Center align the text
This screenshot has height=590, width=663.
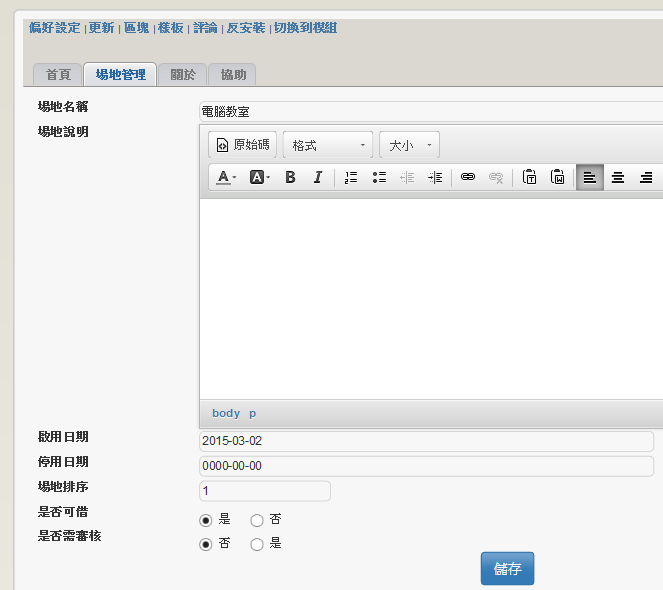pos(618,178)
